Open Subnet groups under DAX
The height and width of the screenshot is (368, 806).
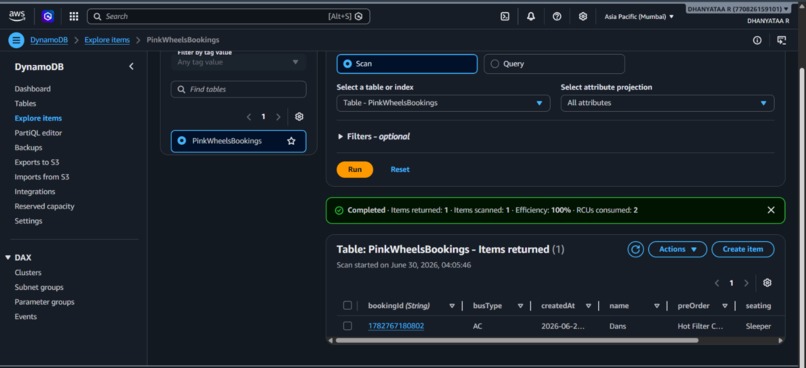click(39, 287)
